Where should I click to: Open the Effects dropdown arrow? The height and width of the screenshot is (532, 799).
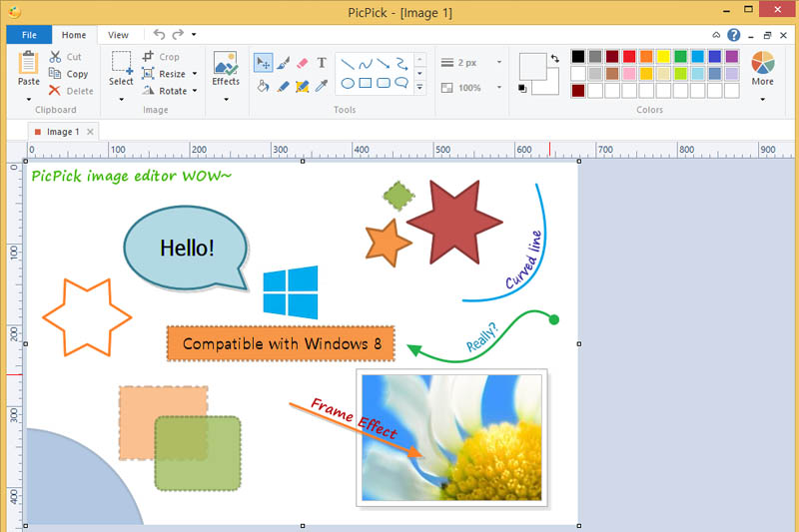pos(226,99)
